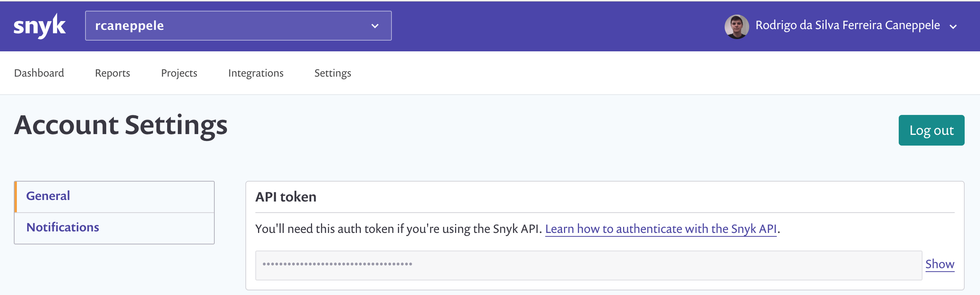Viewport: 980px width, 295px height.
Task: Expand the user menu chevron beside Caneppele
Action: pyautogui.click(x=953, y=26)
